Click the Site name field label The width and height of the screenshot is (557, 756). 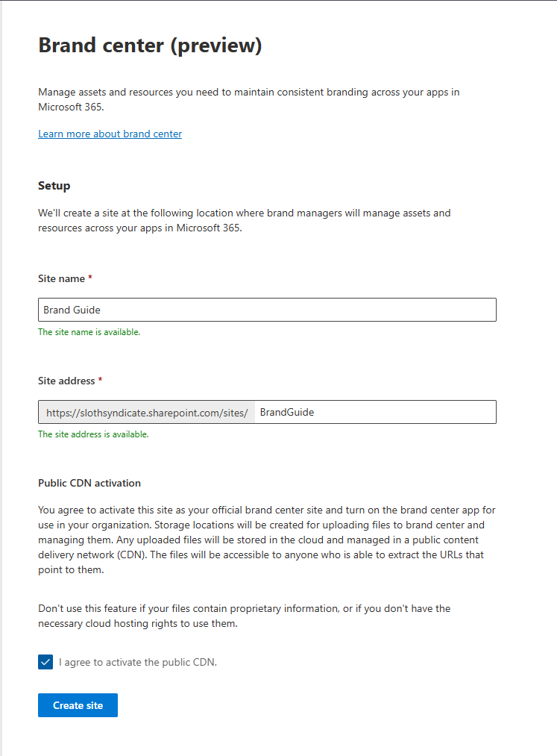(x=61, y=278)
